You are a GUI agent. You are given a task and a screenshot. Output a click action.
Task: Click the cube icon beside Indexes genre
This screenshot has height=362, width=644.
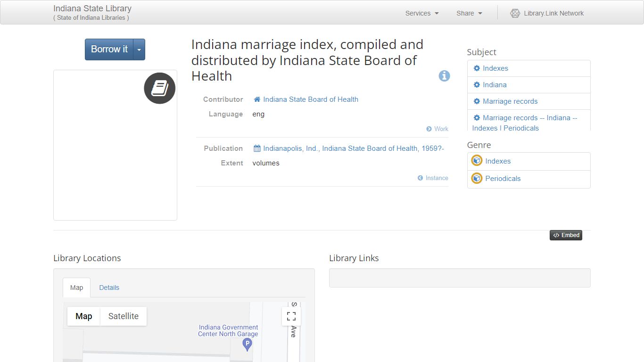point(477,161)
